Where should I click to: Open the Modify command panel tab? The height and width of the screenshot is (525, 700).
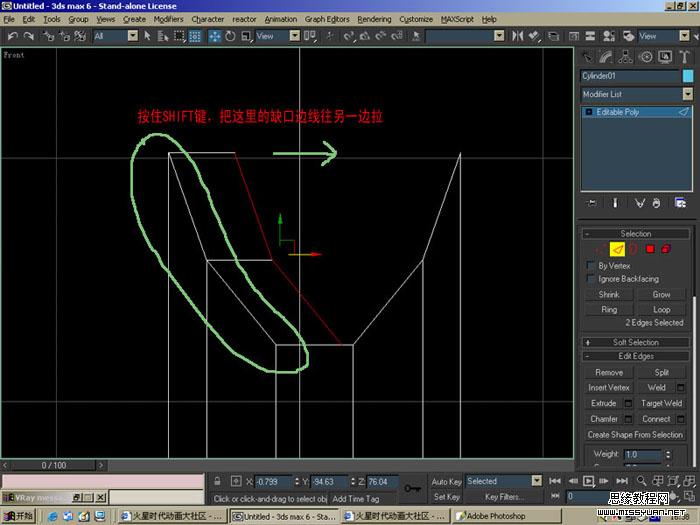coord(606,57)
